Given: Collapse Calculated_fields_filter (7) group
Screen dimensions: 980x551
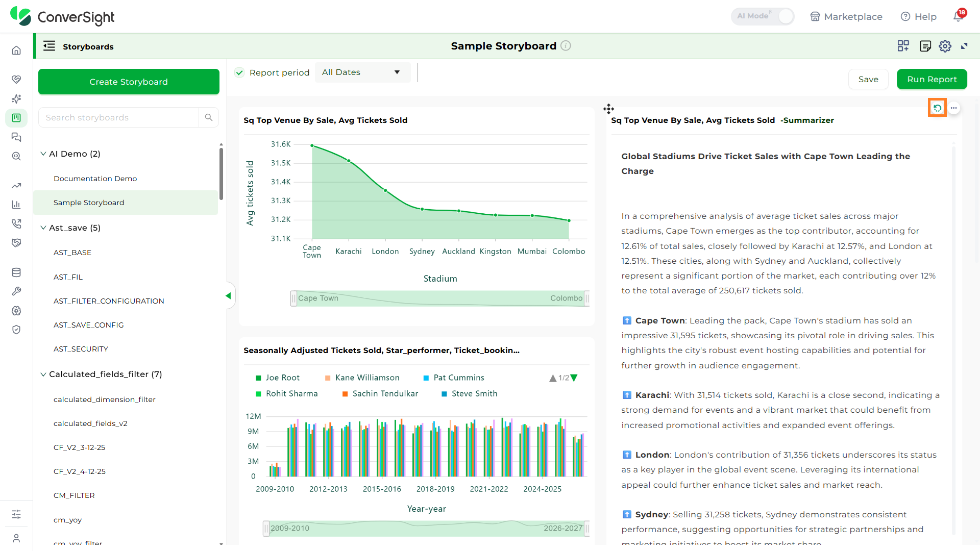Looking at the screenshot, I should (43, 374).
